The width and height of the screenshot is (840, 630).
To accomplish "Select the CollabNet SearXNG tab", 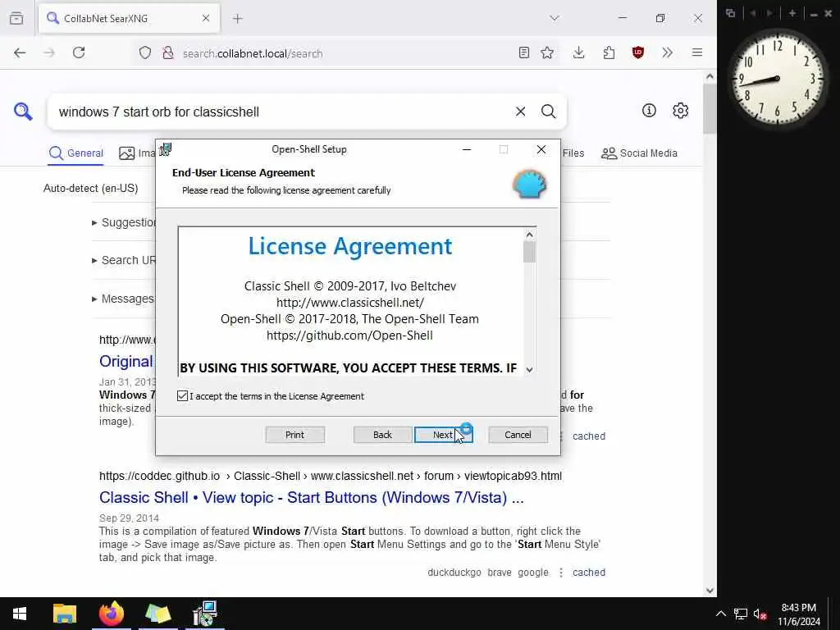I will pyautogui.click(x=129, y=19).
